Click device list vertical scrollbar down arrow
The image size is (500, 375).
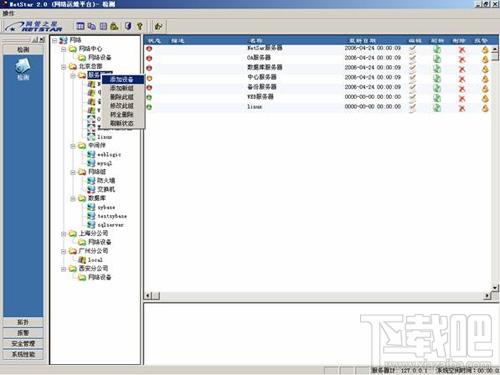[x=495, y=287]
